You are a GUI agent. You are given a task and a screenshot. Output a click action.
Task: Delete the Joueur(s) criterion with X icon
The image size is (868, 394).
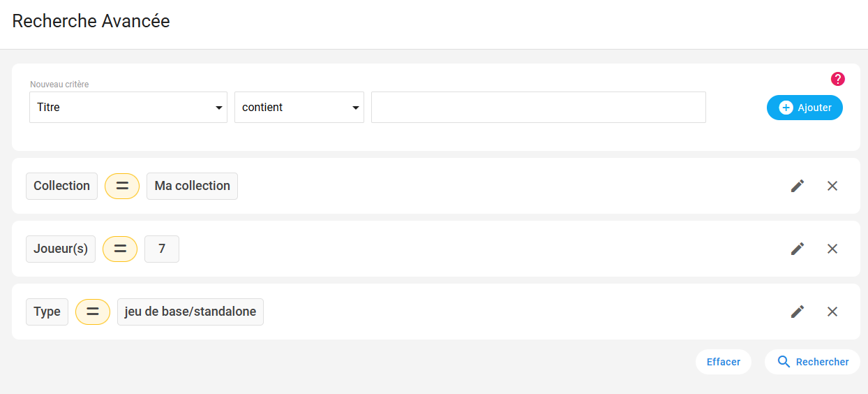point(832,249)
